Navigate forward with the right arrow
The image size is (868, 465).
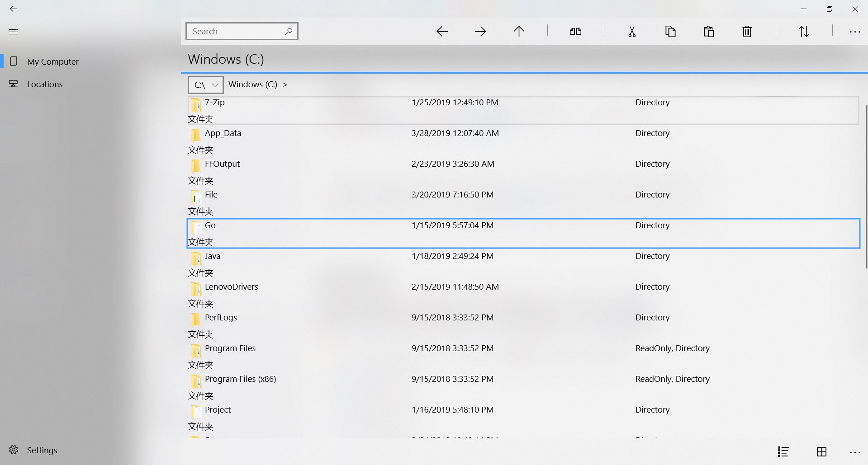(480, 31)
